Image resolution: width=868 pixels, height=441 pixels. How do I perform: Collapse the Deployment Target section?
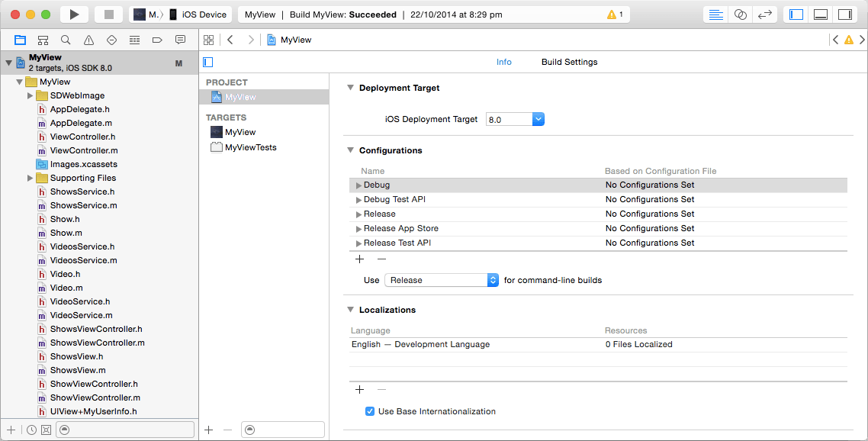click(350, 88)
